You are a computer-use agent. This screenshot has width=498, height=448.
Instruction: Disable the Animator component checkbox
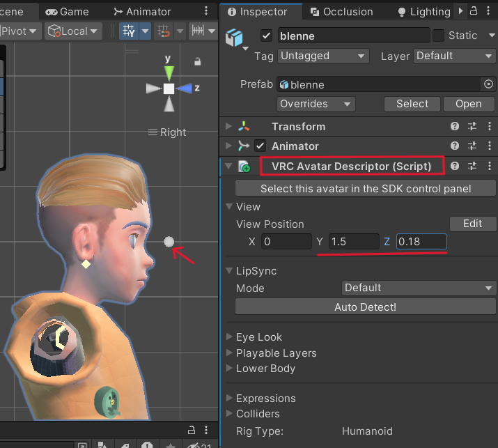click(x=260, y=146)
